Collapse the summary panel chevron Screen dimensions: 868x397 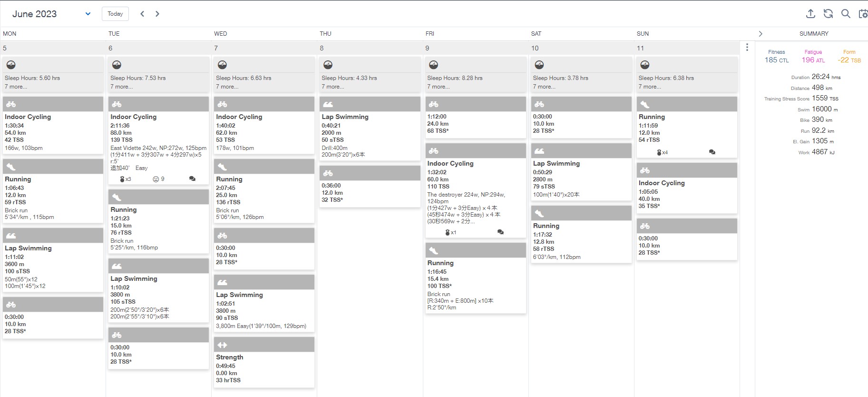760,34
